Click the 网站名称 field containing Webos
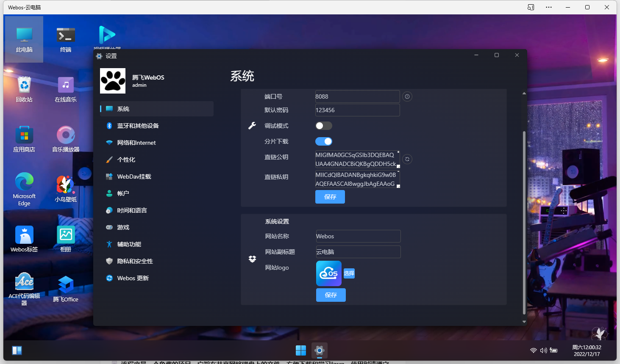This screenshot has height=364, width=620. (x=359, y=236)
